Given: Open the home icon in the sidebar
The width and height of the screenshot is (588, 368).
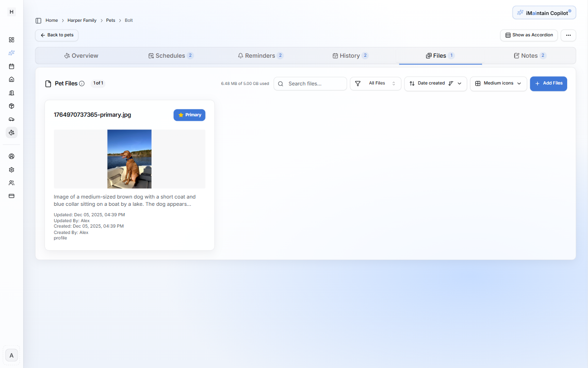Looking at the screenshot, I should point(12,80).
